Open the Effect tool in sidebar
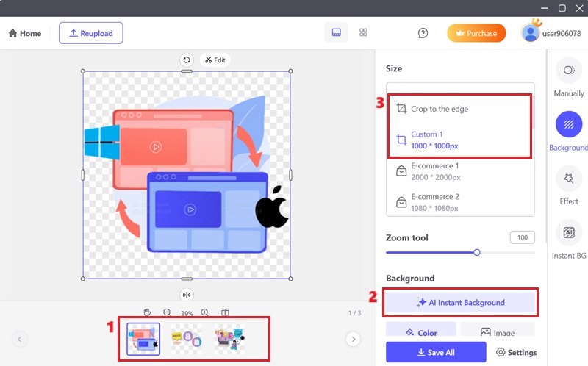The image size is (588, 366). pos(568,186)
